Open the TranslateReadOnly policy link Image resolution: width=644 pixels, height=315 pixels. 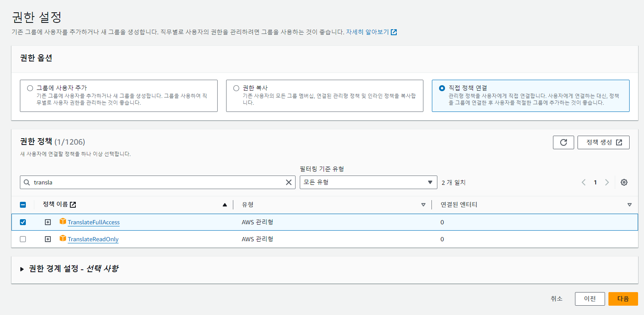93,239
